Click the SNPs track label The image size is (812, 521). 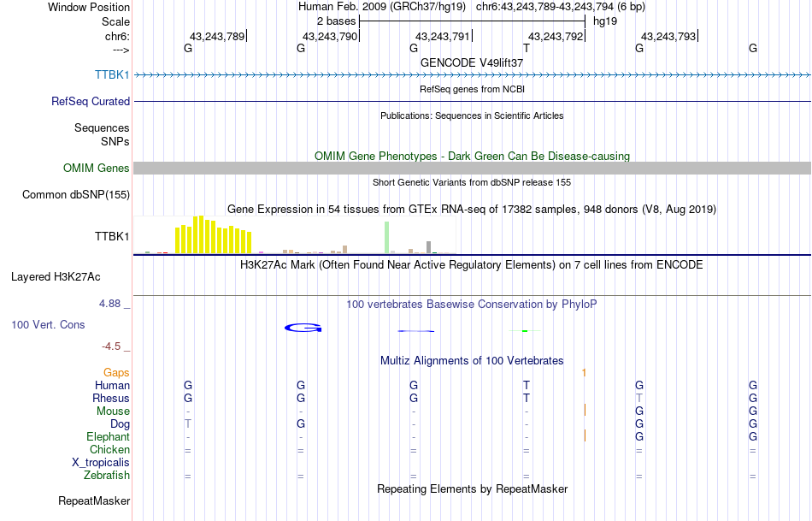pyautogui.click(x=115, y=141)
